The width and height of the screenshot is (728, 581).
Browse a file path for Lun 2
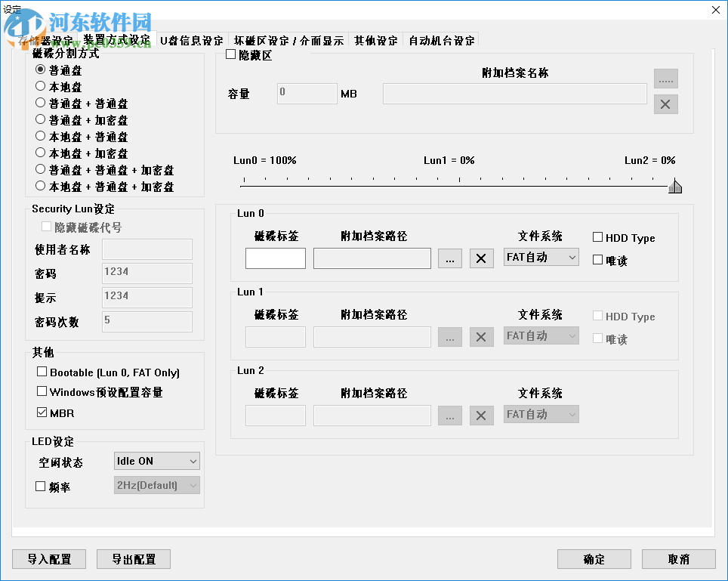click(x=449, y=415)
